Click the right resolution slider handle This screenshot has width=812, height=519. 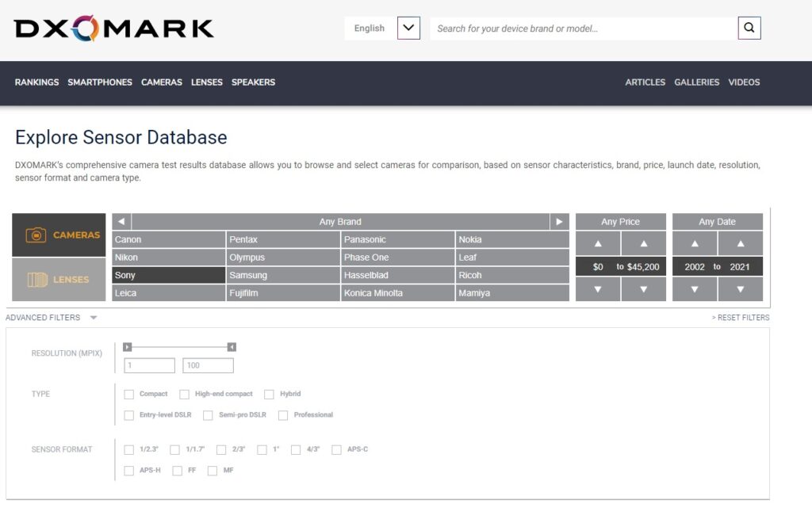[x=232, y=347]
